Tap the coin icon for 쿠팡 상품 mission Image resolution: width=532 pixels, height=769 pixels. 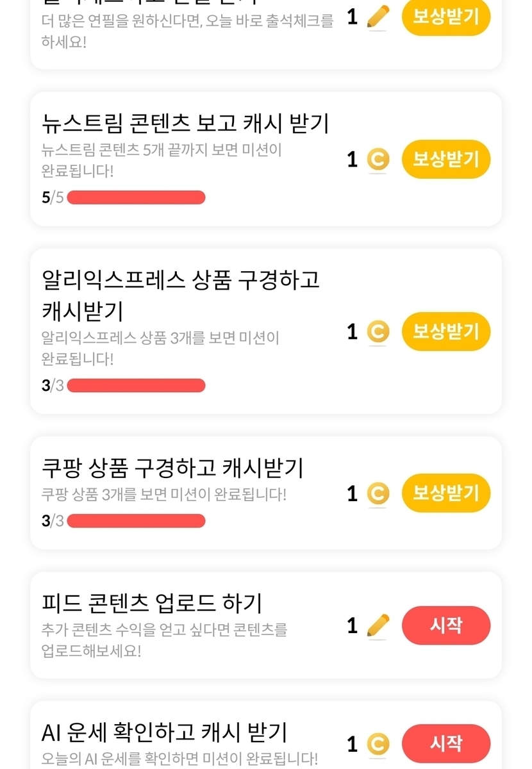[378, 493]
